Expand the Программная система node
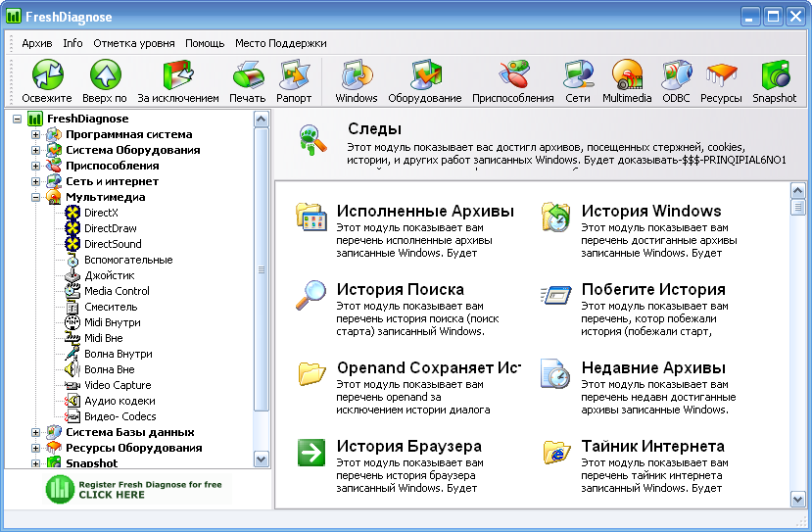 (x=35, y=134)
